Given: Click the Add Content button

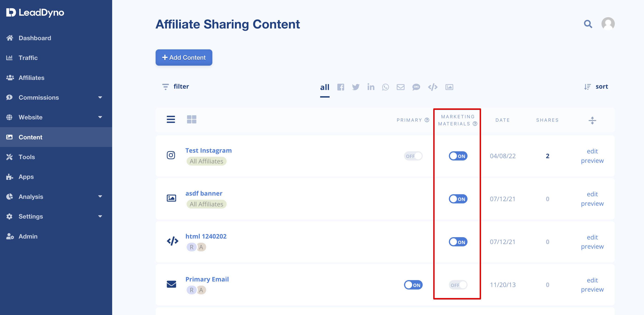Looking at the screenshot, I should point(184,57).
